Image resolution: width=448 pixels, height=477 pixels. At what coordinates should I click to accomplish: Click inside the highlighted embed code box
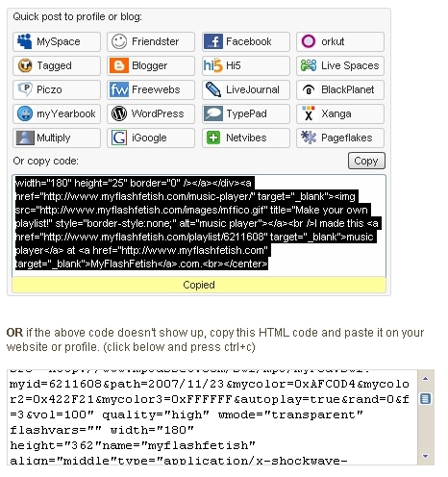[x=199, y=226]
